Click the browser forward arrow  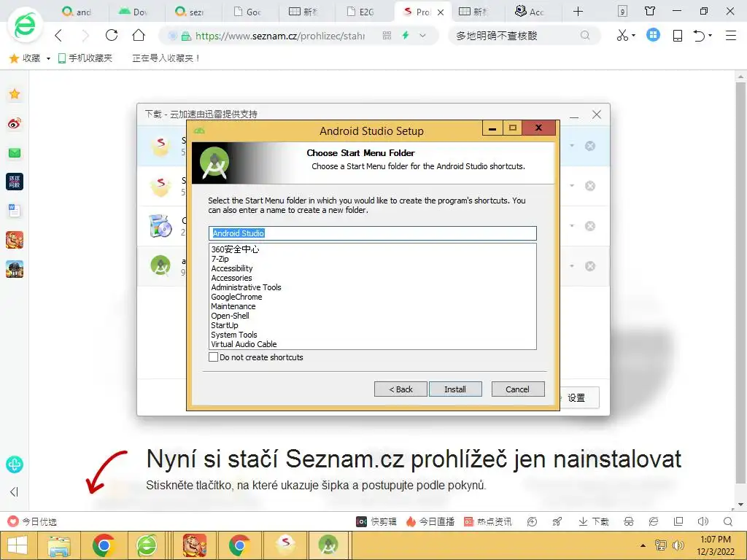(x=85, y=35)
